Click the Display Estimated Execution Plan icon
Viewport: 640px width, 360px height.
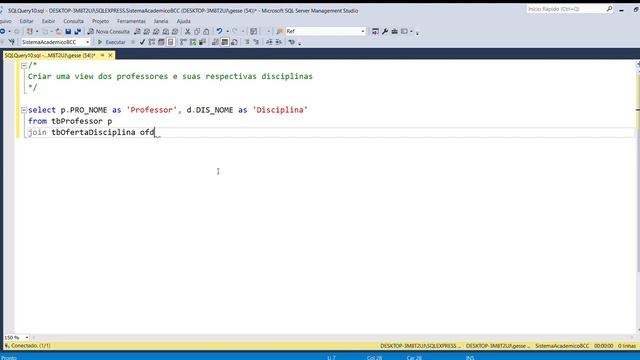coord(151,42)
